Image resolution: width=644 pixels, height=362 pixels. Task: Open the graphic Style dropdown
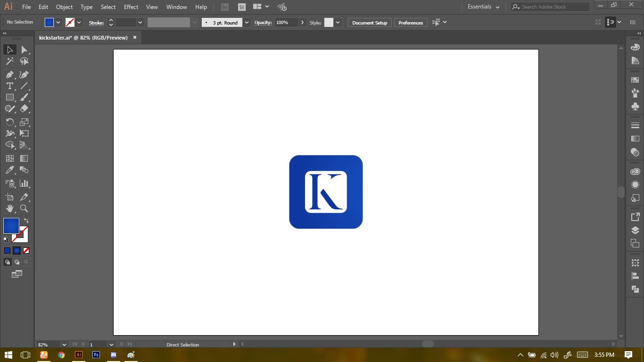coord(338,22)
